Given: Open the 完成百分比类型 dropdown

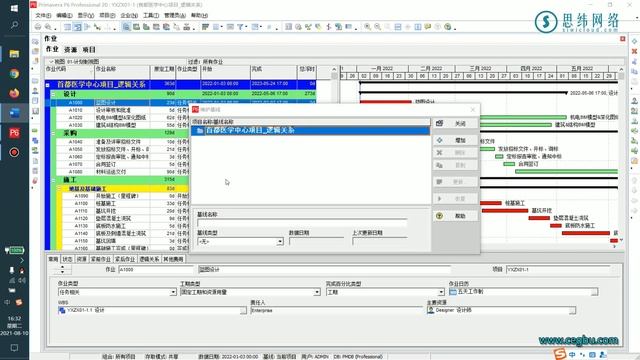Looking at the screenshot, I should pos(441,292).
